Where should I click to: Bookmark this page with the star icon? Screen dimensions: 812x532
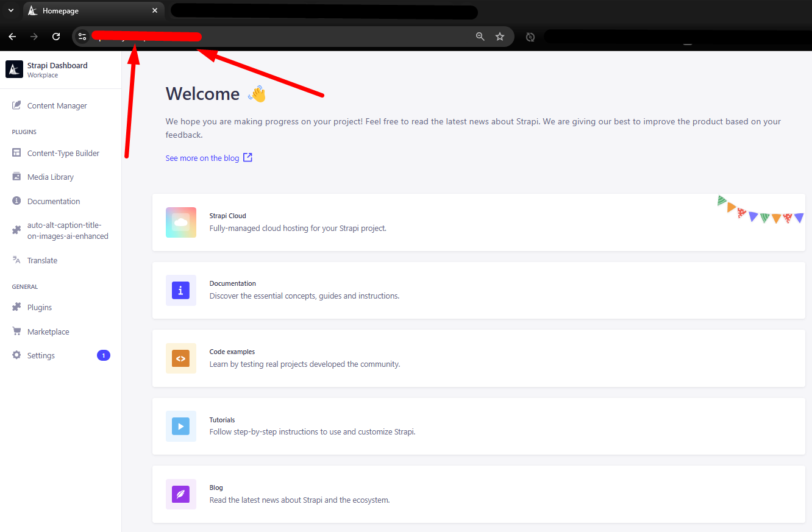coord(500,37)
